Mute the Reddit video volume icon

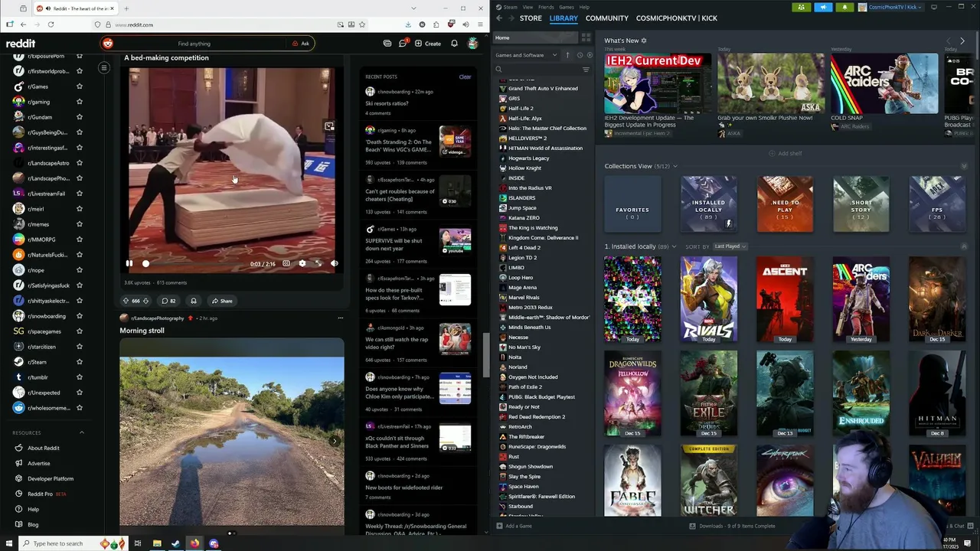click(x=335, y=263)
